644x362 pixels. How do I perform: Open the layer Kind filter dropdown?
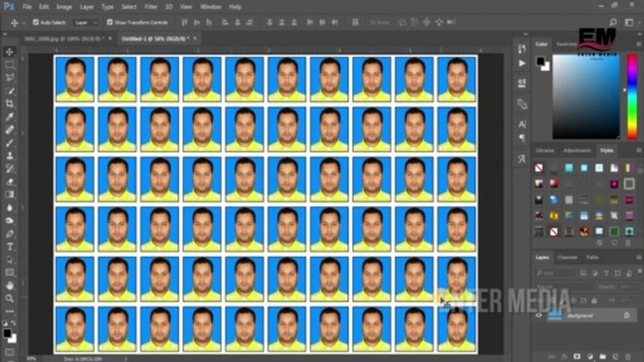click(555, 273)
